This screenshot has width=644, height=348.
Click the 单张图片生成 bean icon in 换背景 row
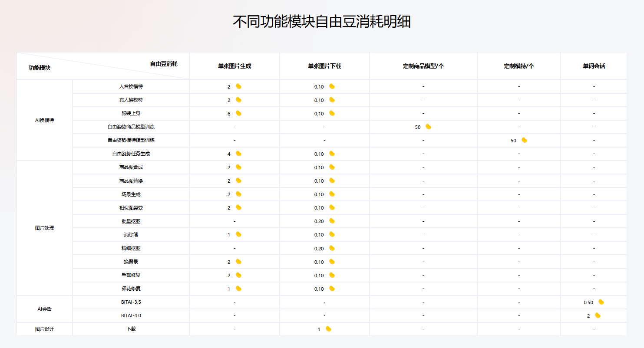coord(238,262)
